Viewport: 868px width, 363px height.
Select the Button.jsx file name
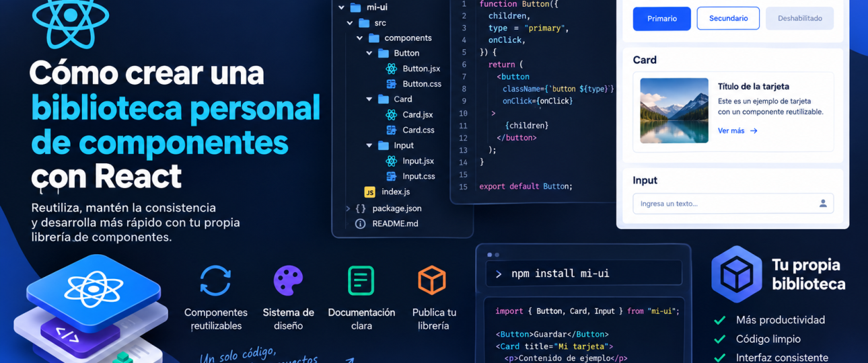[x=421, y=69]
